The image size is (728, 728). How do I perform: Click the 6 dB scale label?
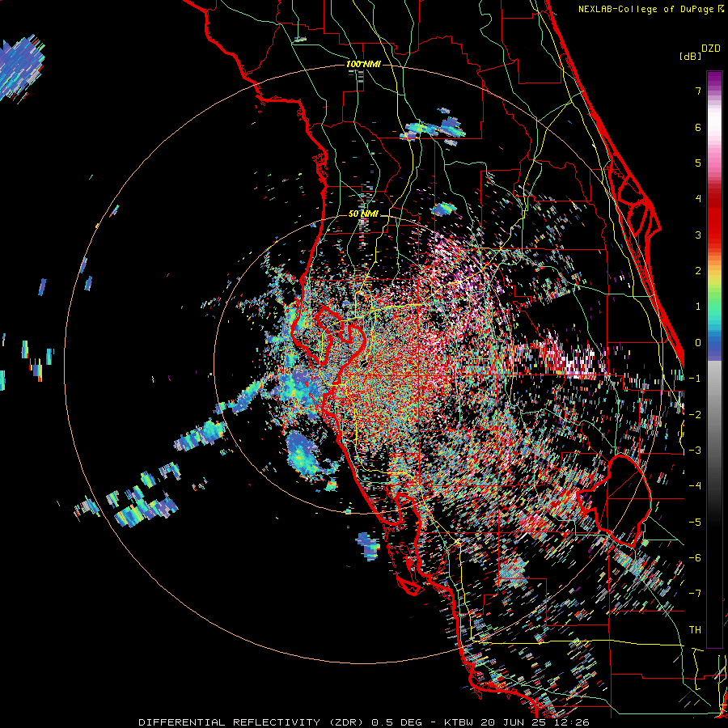pos(698,127)
